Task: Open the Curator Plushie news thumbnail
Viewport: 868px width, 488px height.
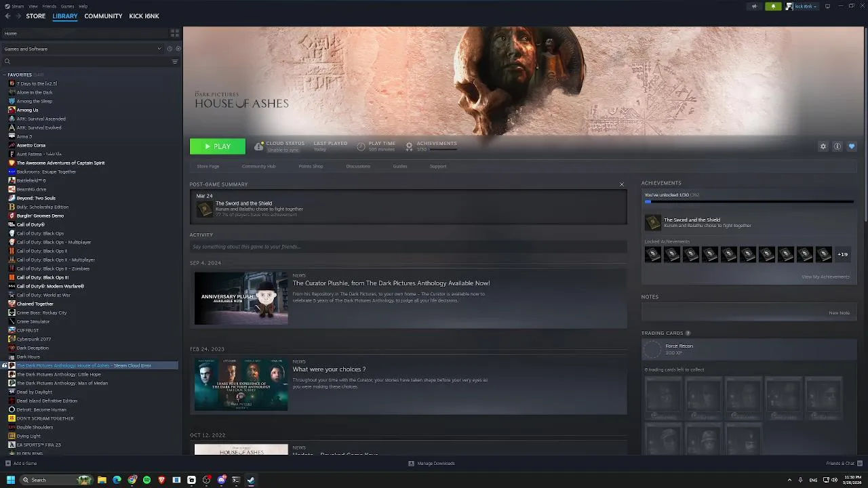Action: (241, 298)
